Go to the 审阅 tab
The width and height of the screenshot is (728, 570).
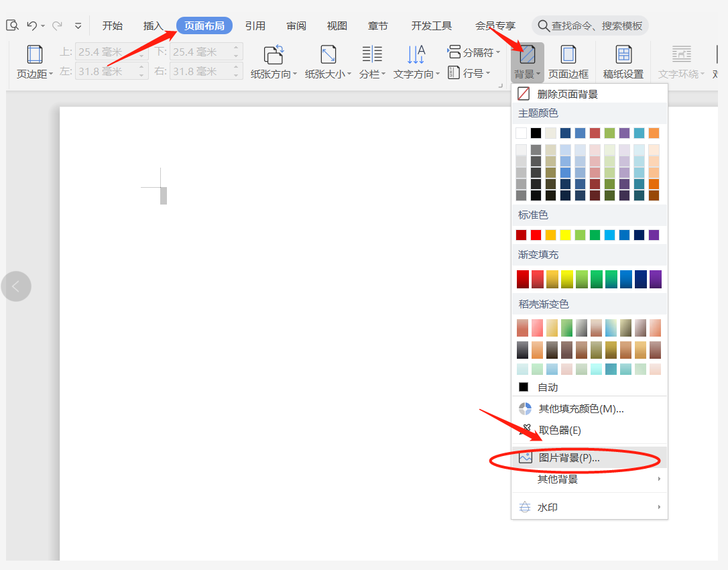(x=296, y=25)
